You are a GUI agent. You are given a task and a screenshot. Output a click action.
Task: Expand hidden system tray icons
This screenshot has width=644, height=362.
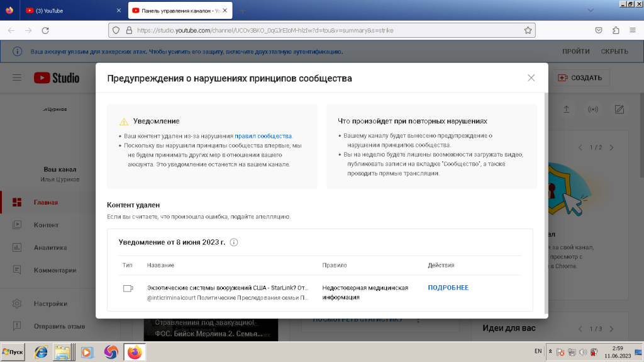pyautogui.click(x=551, y=351)
